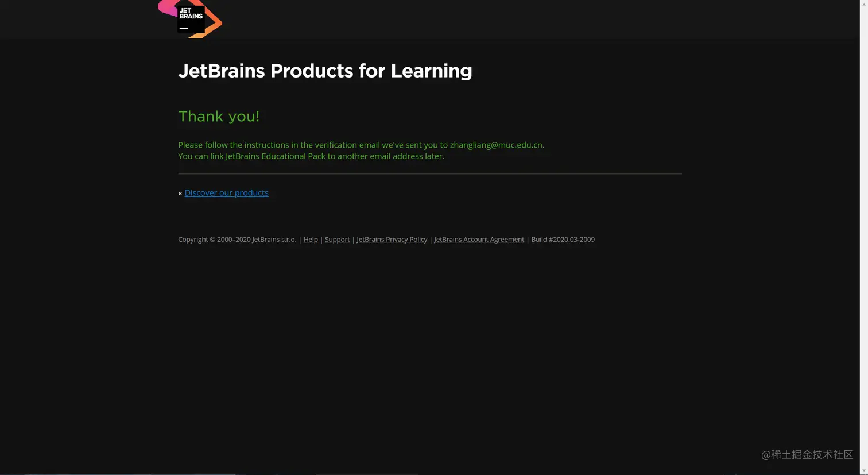Click the 'JetBrains Products for Learning' title
This screenshot has height=475, width=868.
(325, 71)
